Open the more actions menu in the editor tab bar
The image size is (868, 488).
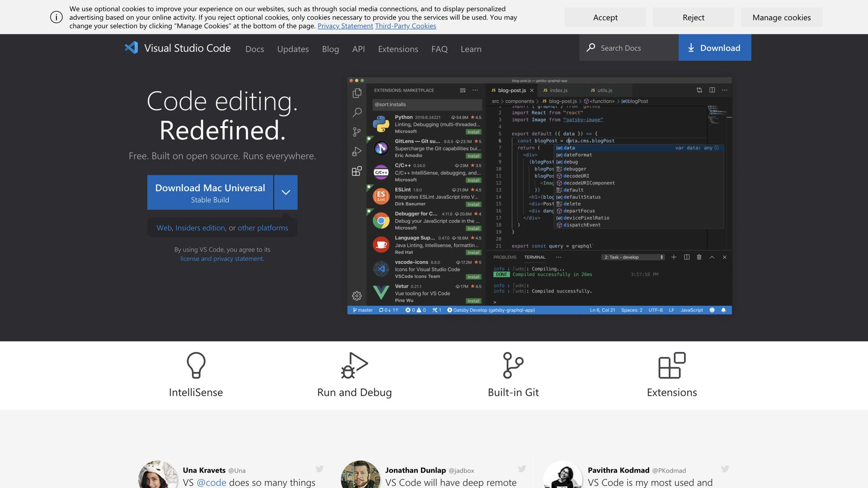[725, 90]
